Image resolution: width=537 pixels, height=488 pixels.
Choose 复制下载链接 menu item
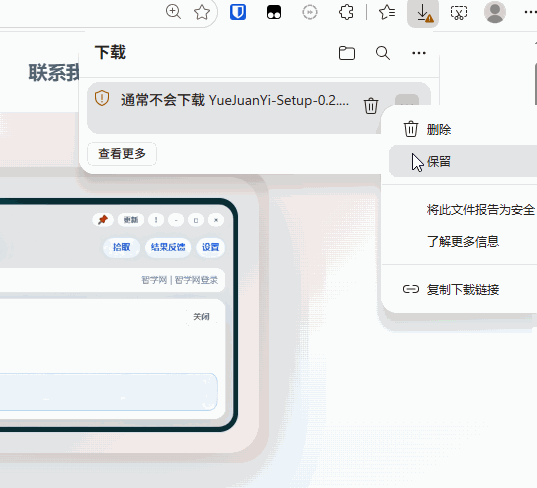[x=463, y=290]
